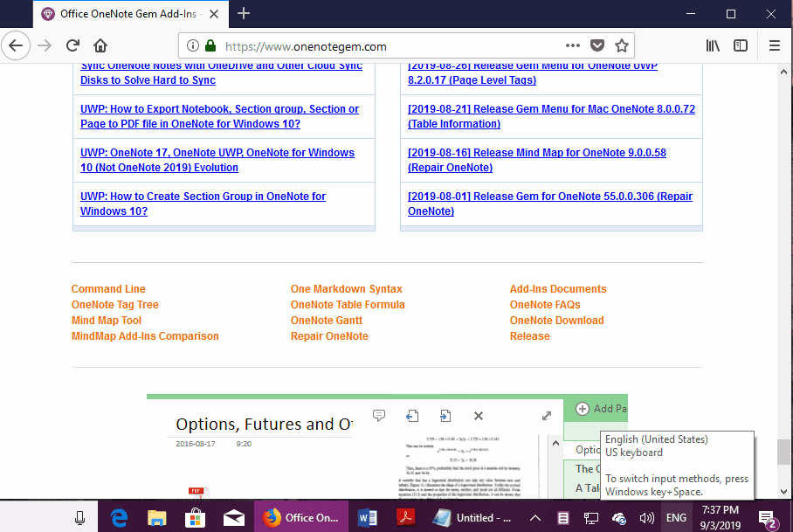Screen dimensions: 793x532
Task: Click the previous-page icon above the preview
Action: click(x=412, y=416)
